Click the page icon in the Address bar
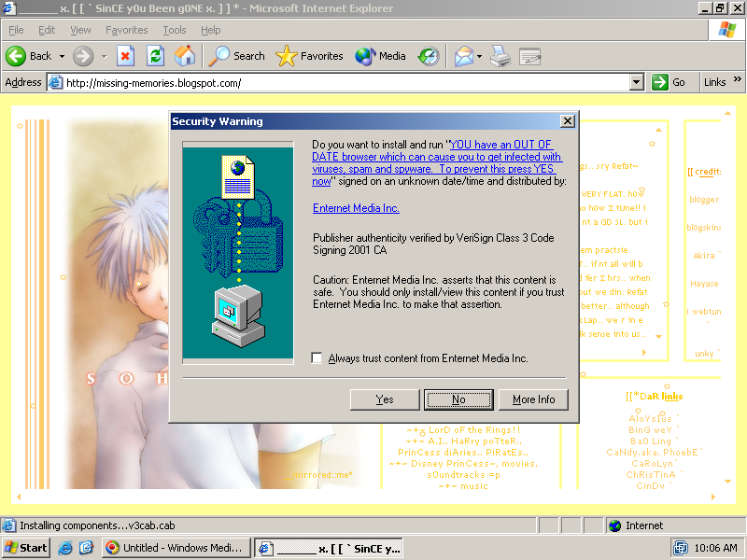The width and height of the screenshot is (747, 560). point(56,82)
